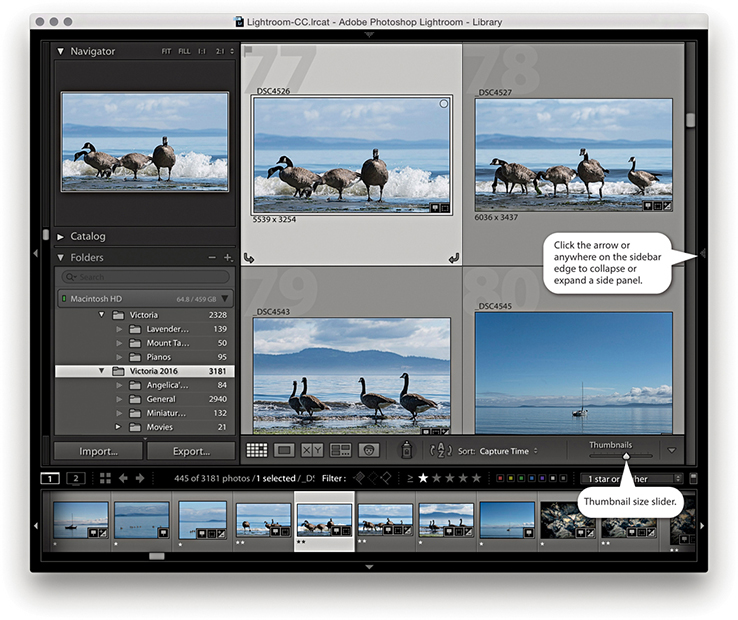Switch to Grid view icon in toolbar
Viewport: 738px width, 620px height.
coord(256,451)
